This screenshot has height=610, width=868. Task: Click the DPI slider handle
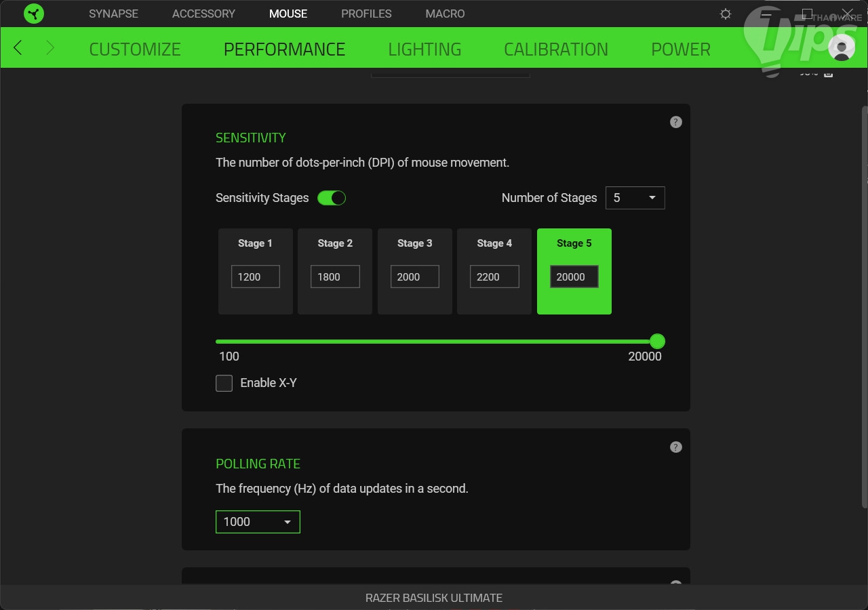(657, 341)
